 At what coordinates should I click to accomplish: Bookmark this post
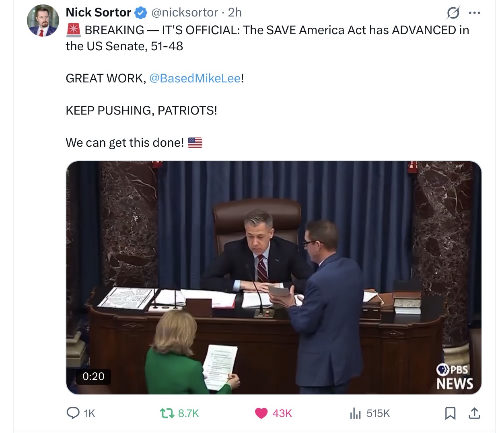pyautogui.click(x=450, y=413)
